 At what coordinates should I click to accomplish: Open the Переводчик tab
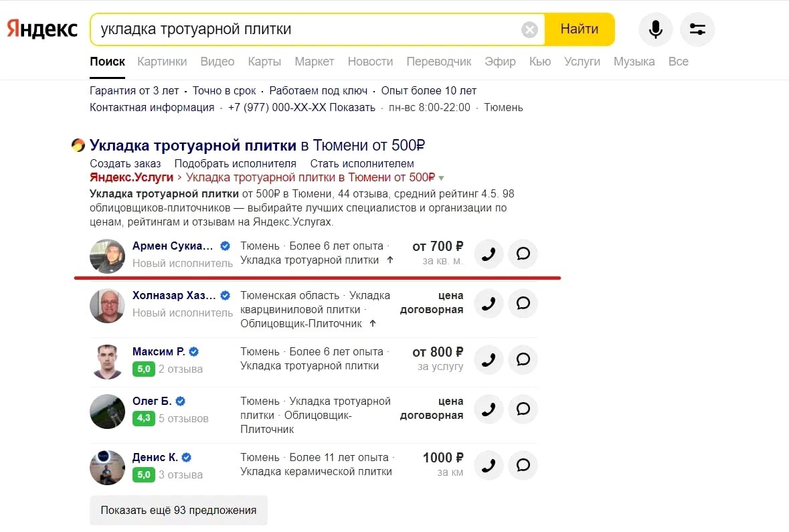439,62
